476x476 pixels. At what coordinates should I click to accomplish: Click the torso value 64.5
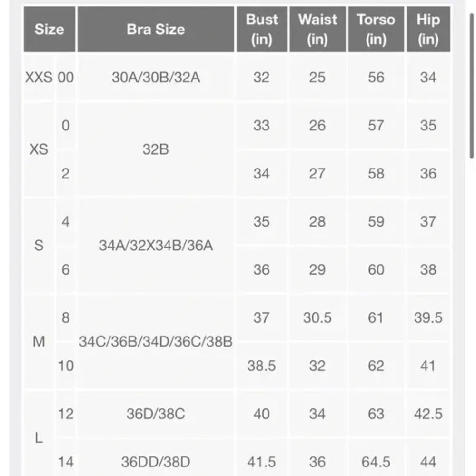(x=376, y=462)
